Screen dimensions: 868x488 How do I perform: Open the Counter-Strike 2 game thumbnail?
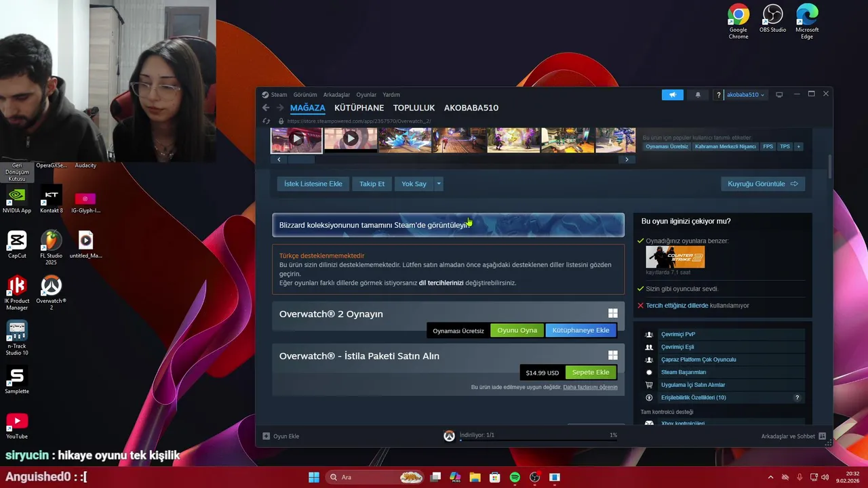(x=675, y=257)
